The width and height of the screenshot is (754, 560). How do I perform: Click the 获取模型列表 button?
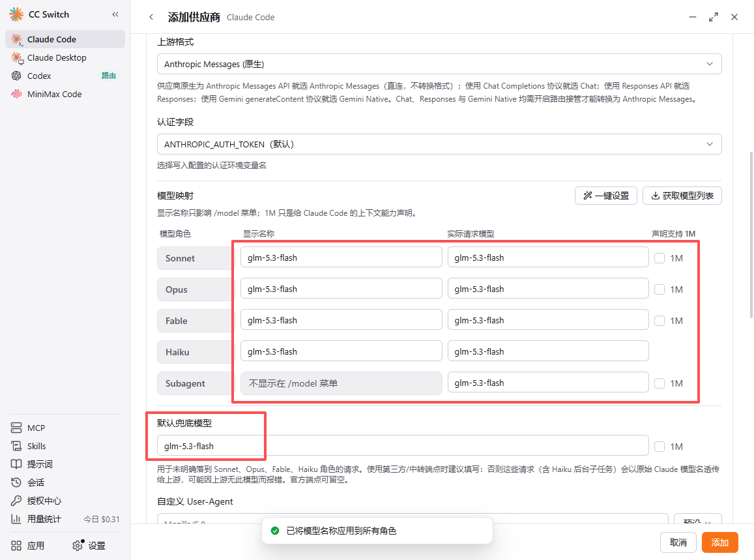682,196
